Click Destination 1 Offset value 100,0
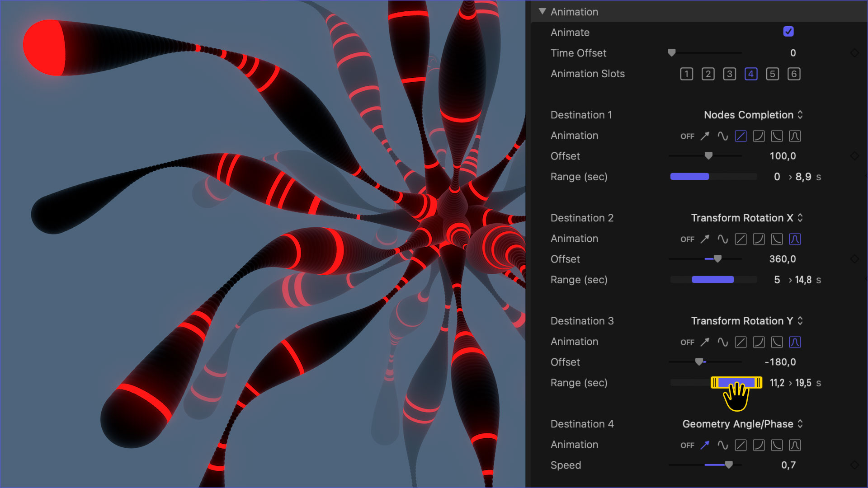868x488 pixels. (x=783, y=156)
